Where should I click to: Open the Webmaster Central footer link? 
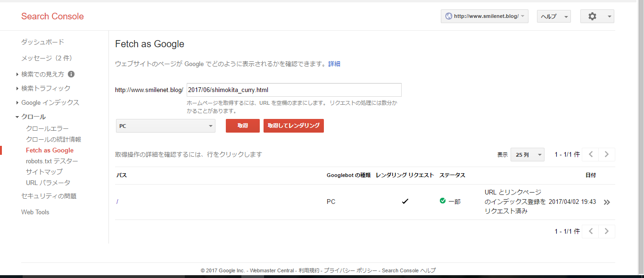tap(272, 270)
